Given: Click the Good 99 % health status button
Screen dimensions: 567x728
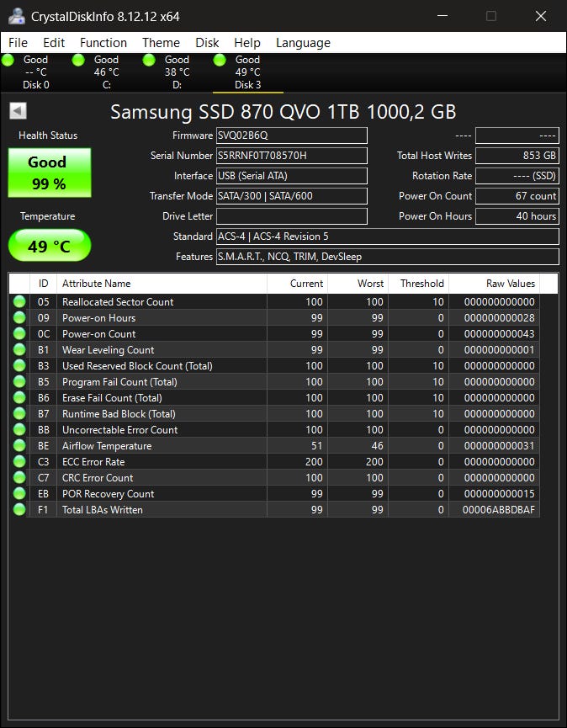Looking at the screenshot, I should click(49, 173).
